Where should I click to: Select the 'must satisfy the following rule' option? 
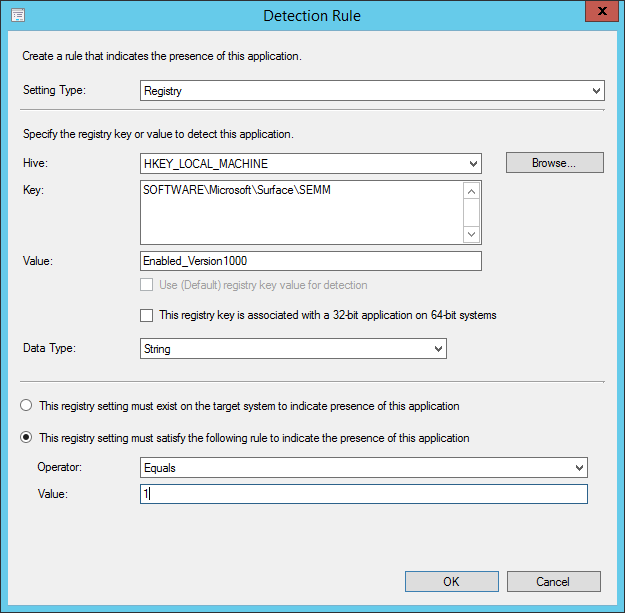coord(26,438)
